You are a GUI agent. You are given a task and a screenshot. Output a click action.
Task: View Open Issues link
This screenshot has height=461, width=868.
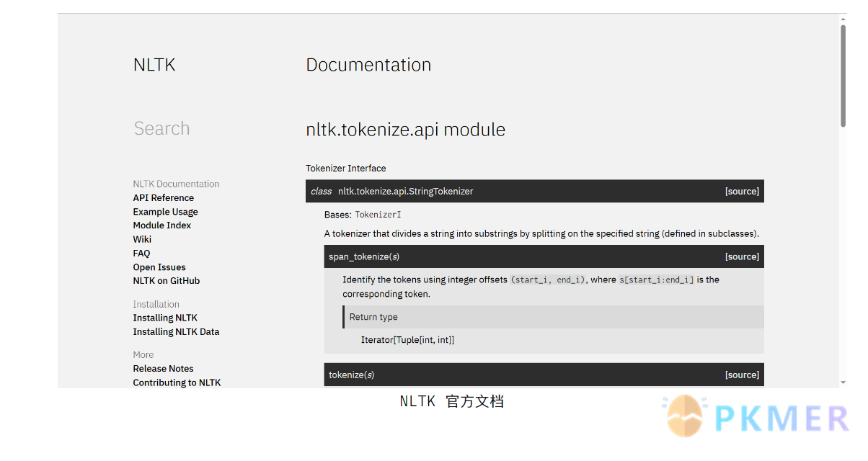coord(159,267)
